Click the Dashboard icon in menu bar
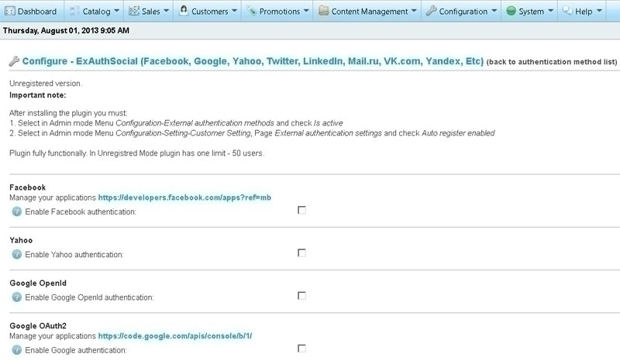 (x=9, y=11)
